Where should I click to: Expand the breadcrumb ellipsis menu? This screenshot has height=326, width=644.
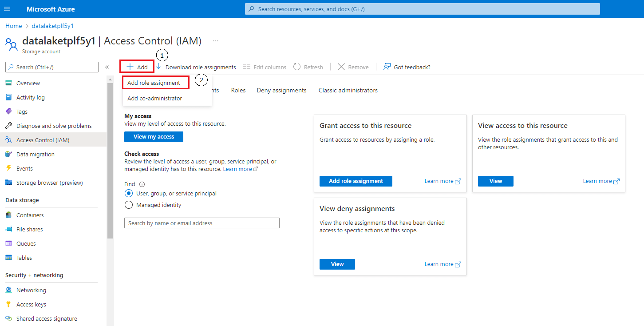(x=216, y=40)
